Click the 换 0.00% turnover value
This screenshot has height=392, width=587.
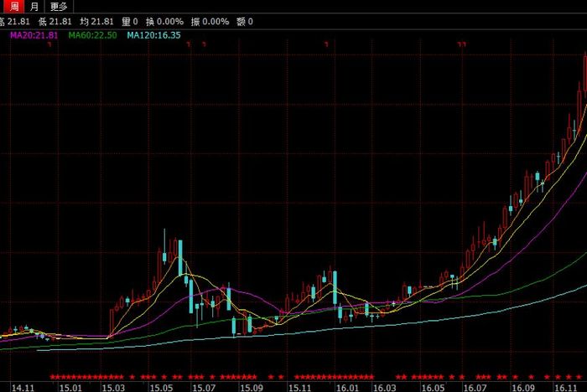point(164,22)
